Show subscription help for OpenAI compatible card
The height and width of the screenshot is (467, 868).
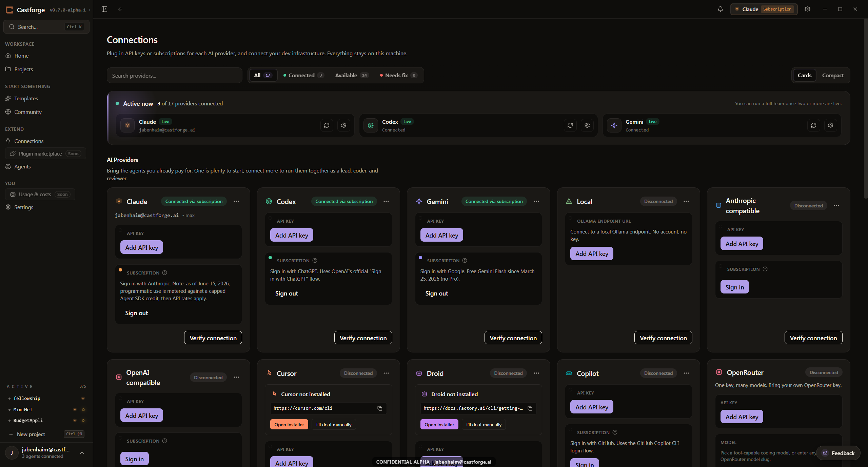(165, 441)
